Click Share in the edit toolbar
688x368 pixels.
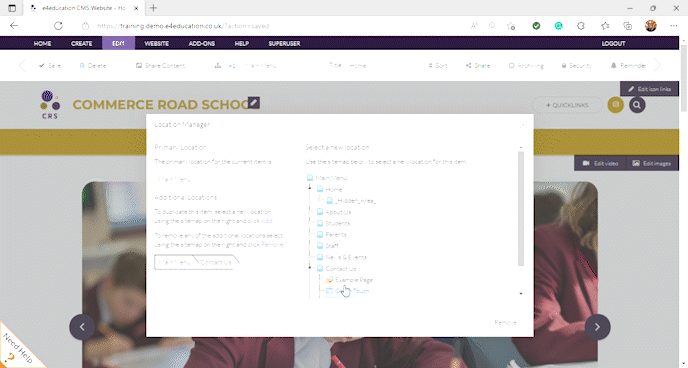point(478,65)
